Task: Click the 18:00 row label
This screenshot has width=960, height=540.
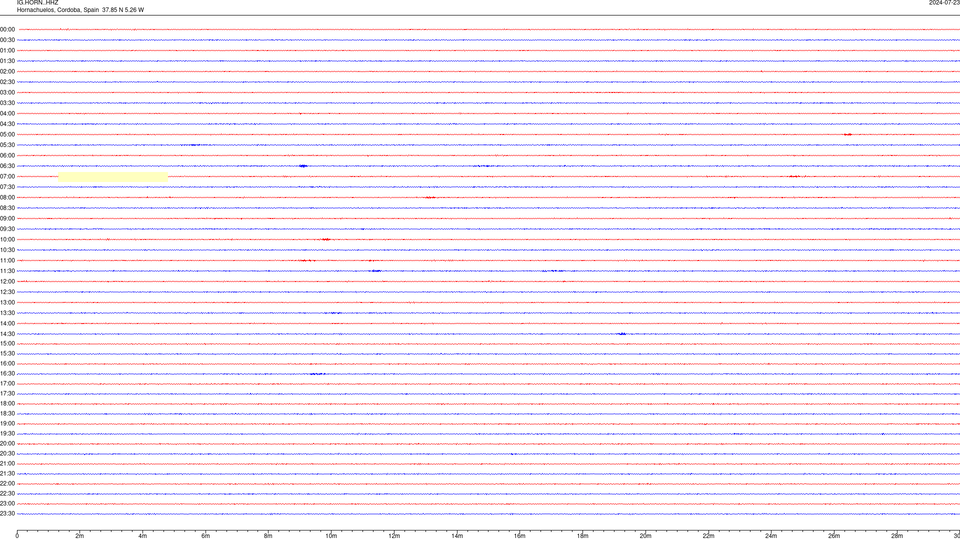Action: pos(7,404)
